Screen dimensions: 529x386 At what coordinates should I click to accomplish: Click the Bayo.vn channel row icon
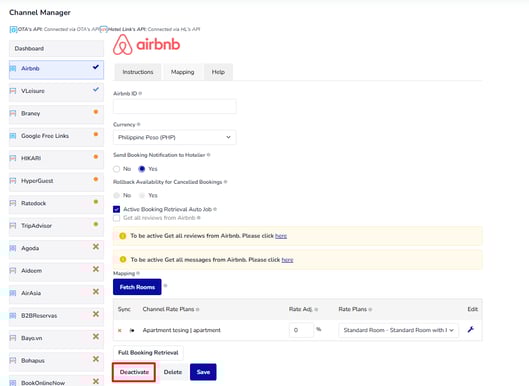pos(13,338)
